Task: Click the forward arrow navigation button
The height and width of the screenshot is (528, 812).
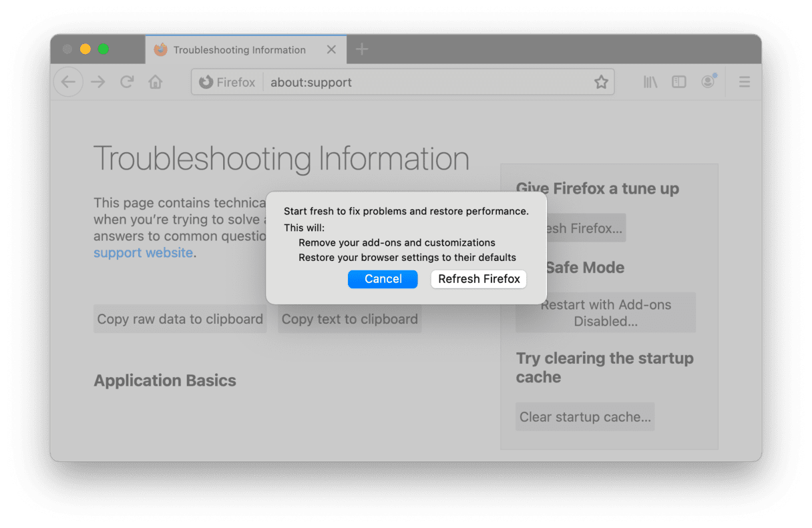Action: pos(98,82)
